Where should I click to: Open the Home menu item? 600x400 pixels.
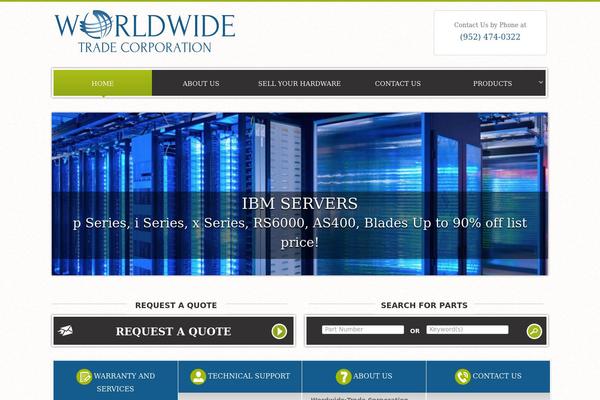103,83
